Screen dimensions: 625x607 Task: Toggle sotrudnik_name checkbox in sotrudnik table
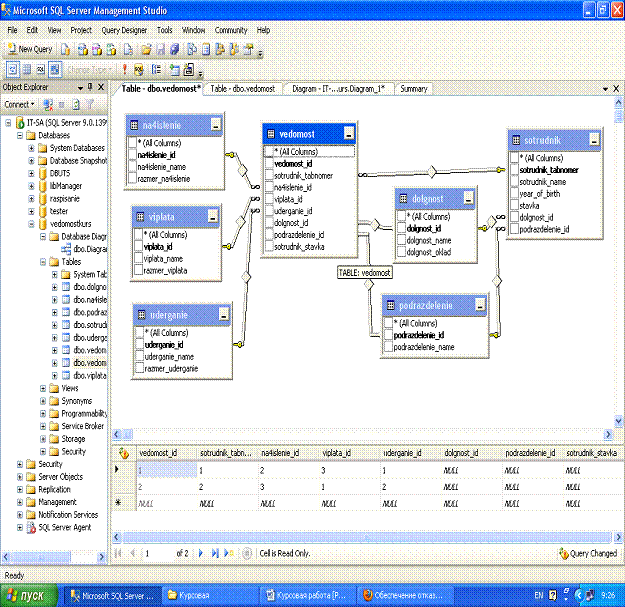coord(514,182)
